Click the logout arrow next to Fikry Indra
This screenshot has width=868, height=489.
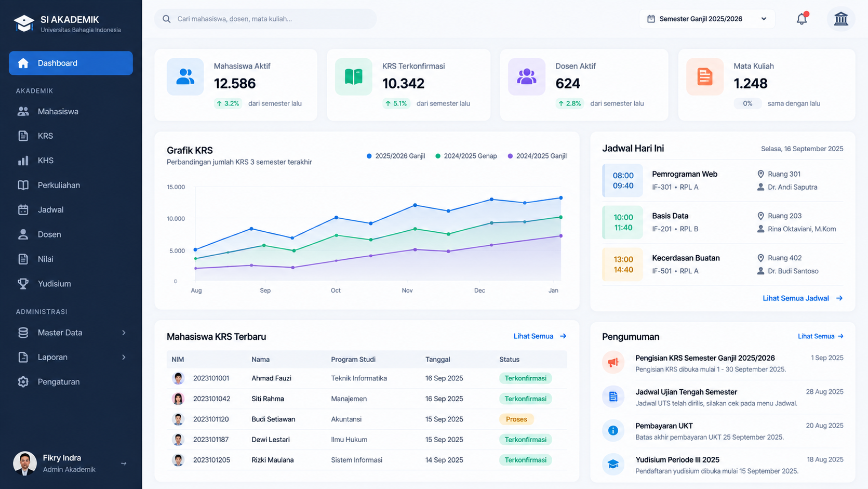(124, 464)
